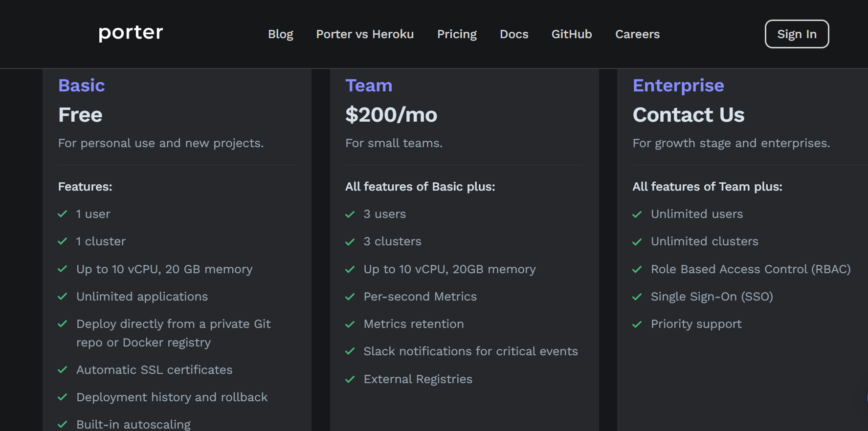868x431 pixels.
Task: Click 'Metrics retention' text
Action: coord(414,324)
